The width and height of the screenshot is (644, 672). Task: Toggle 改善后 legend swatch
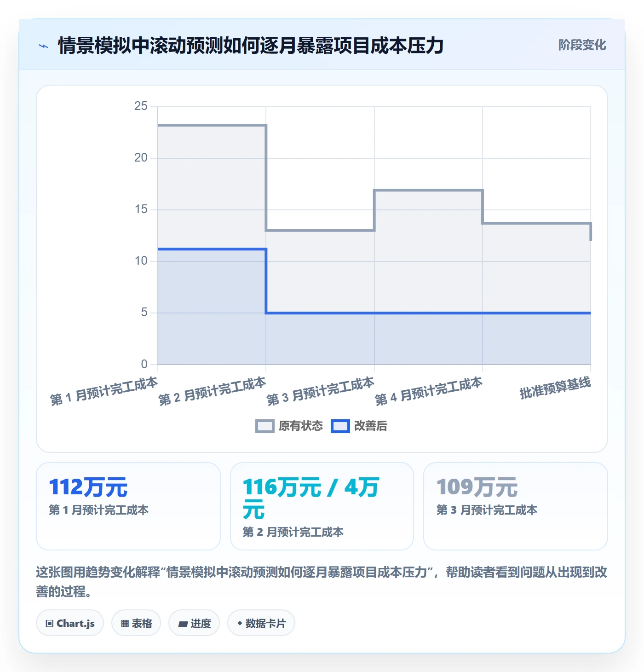pyautogui.click(x=340, y=426)
